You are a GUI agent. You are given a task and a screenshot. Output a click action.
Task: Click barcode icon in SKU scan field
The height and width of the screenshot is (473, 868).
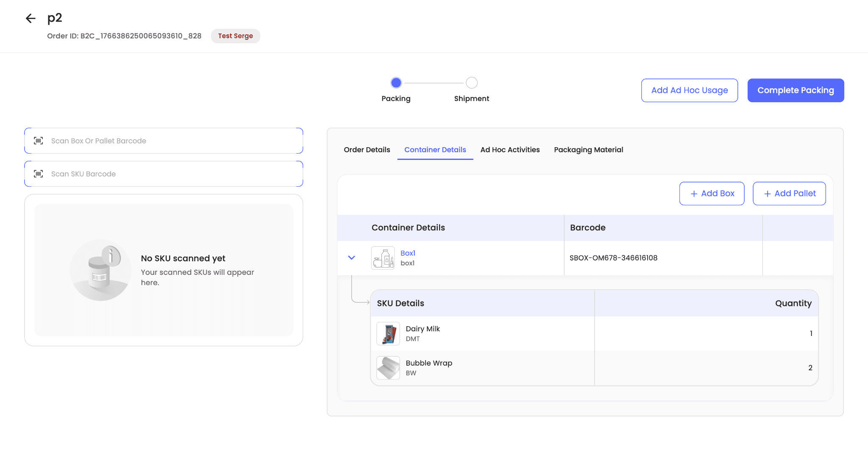[39, 174]
